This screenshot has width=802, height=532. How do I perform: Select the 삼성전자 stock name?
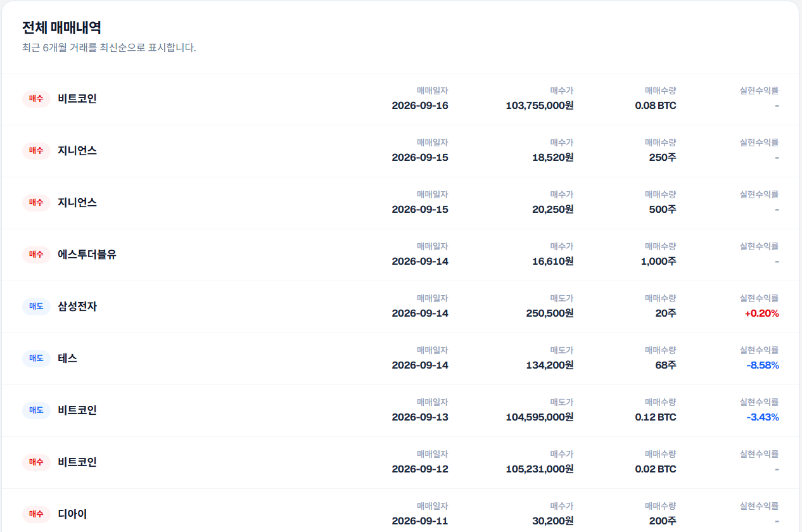[77, 307]
